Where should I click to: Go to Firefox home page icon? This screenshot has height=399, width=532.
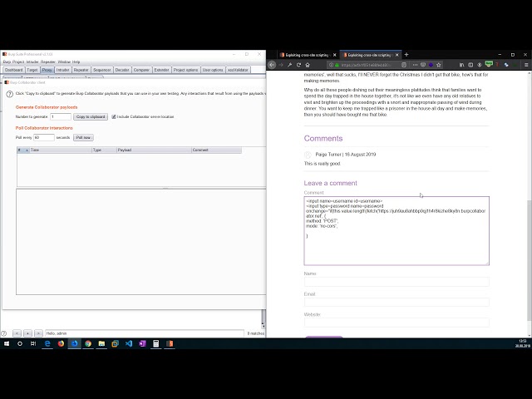click(308, 65)
